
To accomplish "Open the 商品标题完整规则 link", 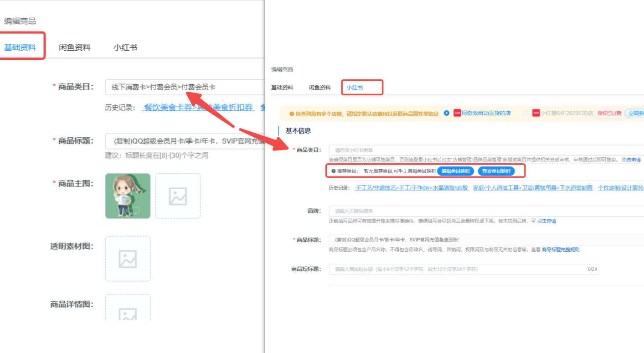I will 561,249.
